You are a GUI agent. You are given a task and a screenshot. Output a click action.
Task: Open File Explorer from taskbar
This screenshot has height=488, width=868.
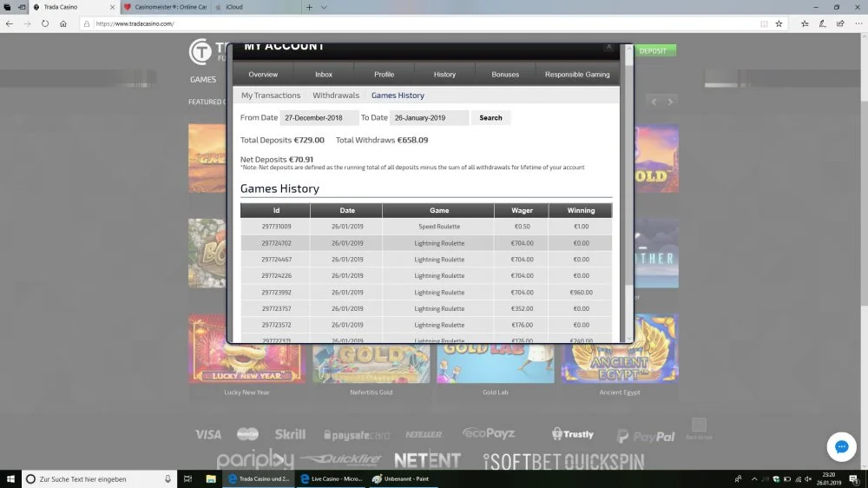pyautogui.click(x=211, y=478)
